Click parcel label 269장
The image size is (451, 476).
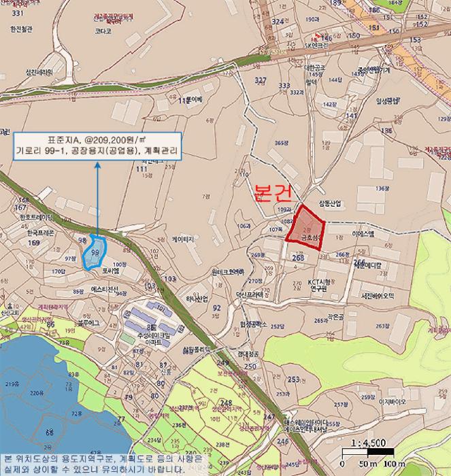tap(258, 255)
